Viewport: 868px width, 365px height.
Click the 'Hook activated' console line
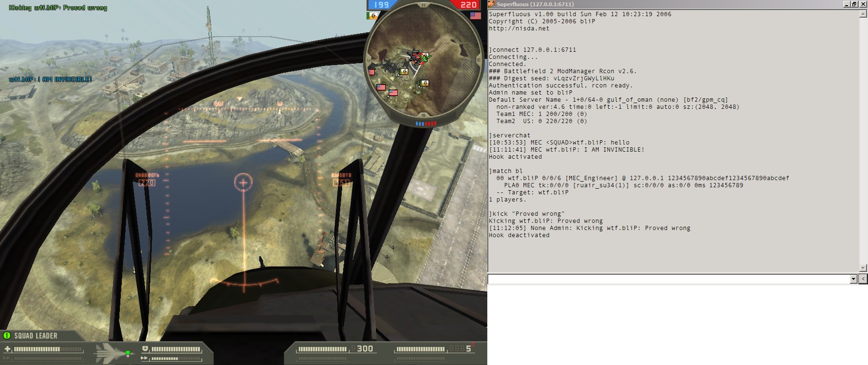click(x=515, y=157)
